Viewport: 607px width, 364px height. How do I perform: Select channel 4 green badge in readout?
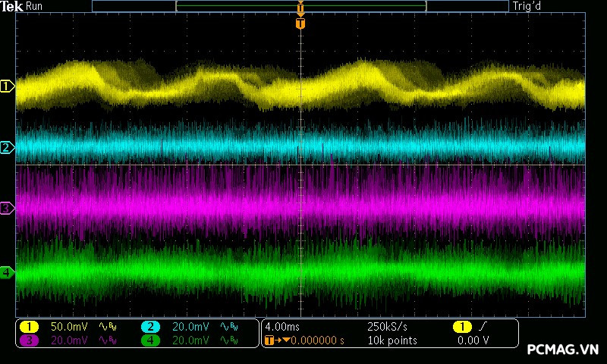coord(150,340)
